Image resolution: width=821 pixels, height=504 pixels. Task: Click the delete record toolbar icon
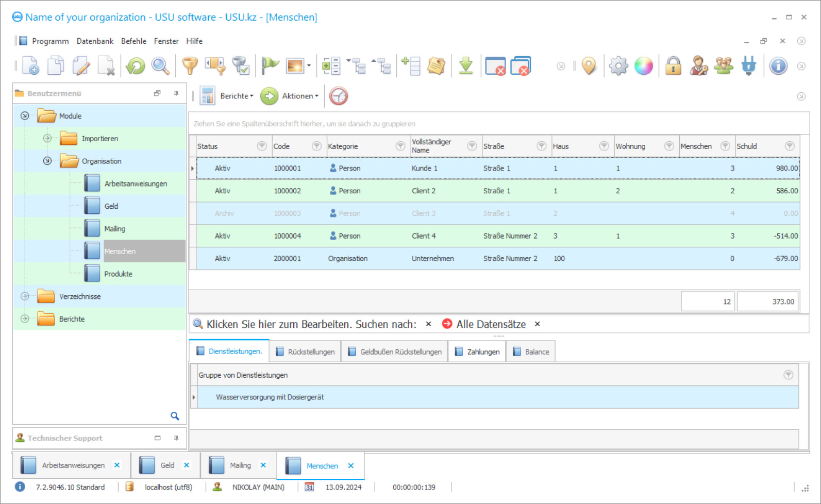click(x=106, y=66)
